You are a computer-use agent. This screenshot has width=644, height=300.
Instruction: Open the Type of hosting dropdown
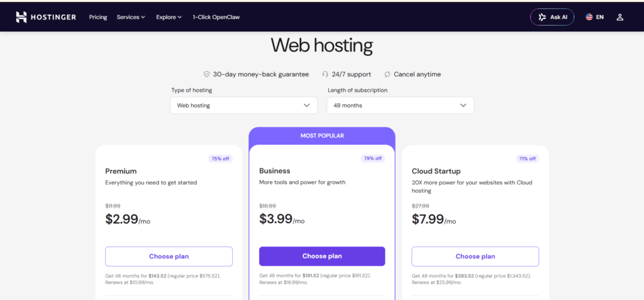(x=243, y=105)
